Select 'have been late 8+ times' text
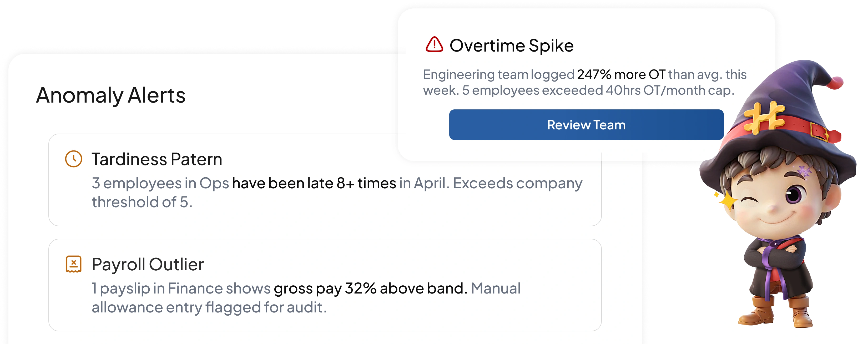This screenshot has height=344, width=868. [314, 183]
